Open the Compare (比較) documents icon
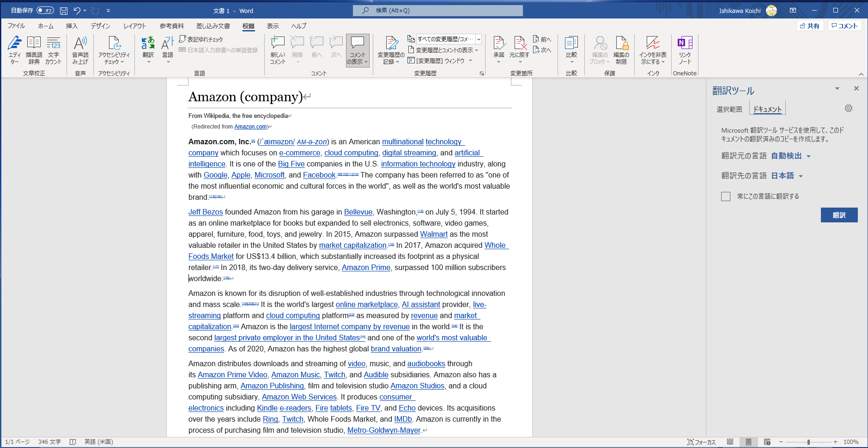The image size is (868, 448). click(571, 50)
